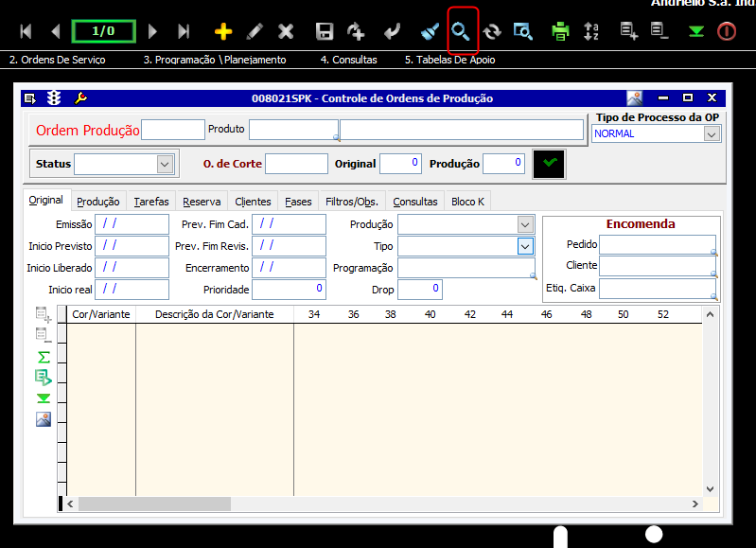This screenshot has width=756, height=548.
Task: Open menu 5. Tabelas De Apoio
Action: coord(449,60)
